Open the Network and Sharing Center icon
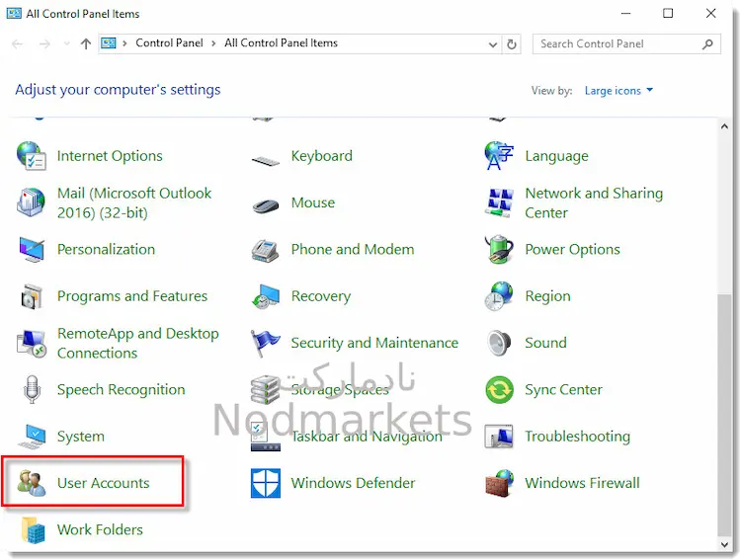The height and width of the screenshot is (560, 741). coord(499,202)
